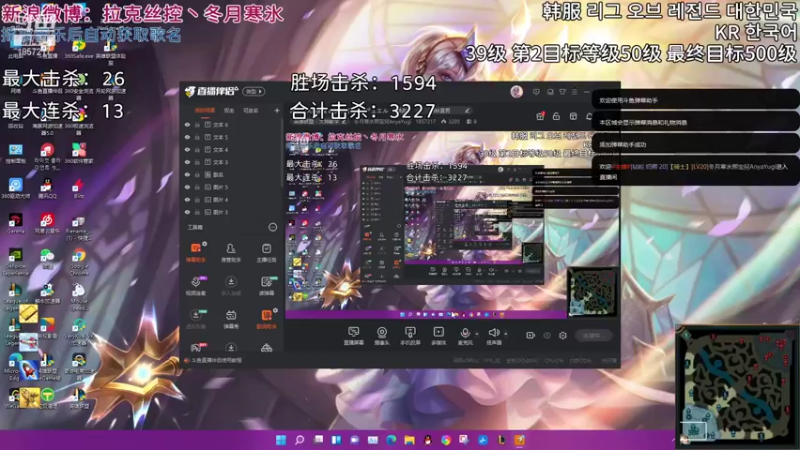This screenshot has height=450, width=800.
Task: Open File Explorer from the taskbar
Action: 410,440
